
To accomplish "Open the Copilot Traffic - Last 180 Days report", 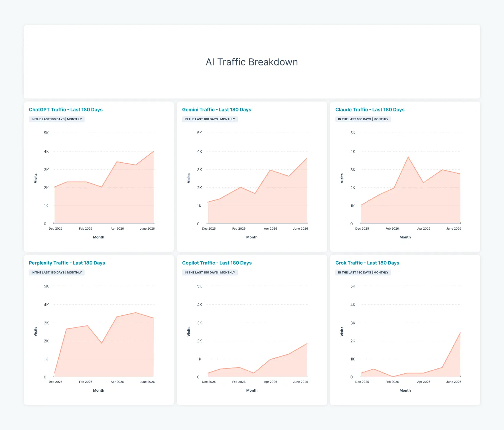I will [x=217, y=263].
